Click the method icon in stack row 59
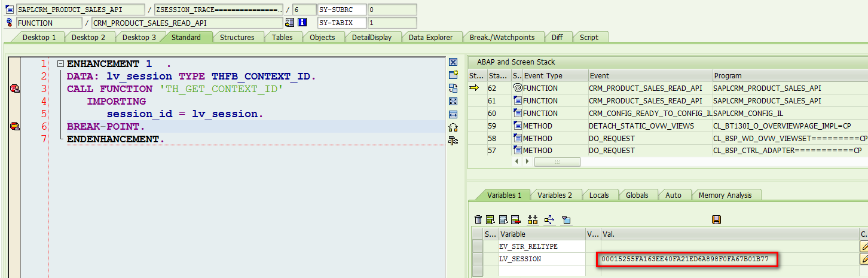Screen dimensions: 868x278 point(518,126)
